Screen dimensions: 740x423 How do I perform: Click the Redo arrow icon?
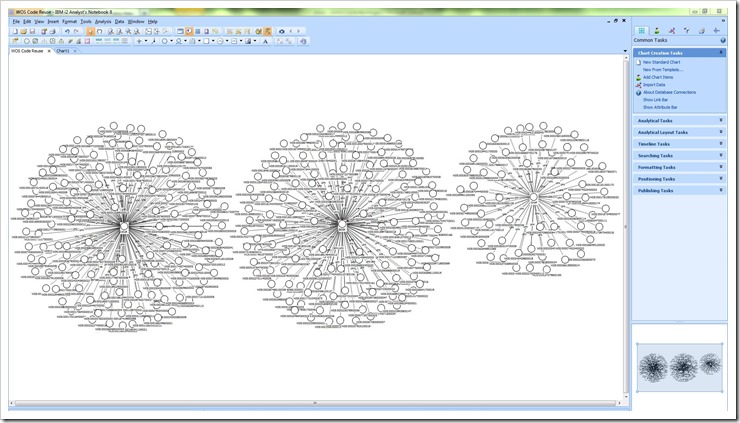[76, 32]
